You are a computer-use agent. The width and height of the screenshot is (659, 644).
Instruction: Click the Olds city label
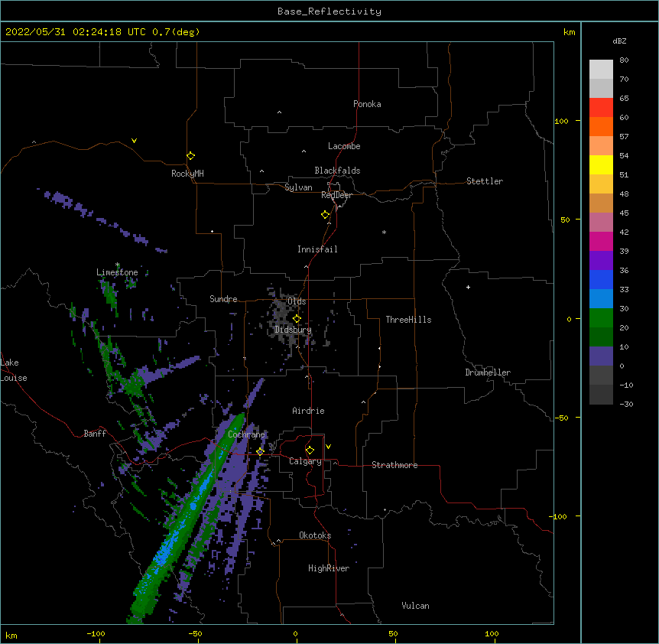tap(297, 301)
